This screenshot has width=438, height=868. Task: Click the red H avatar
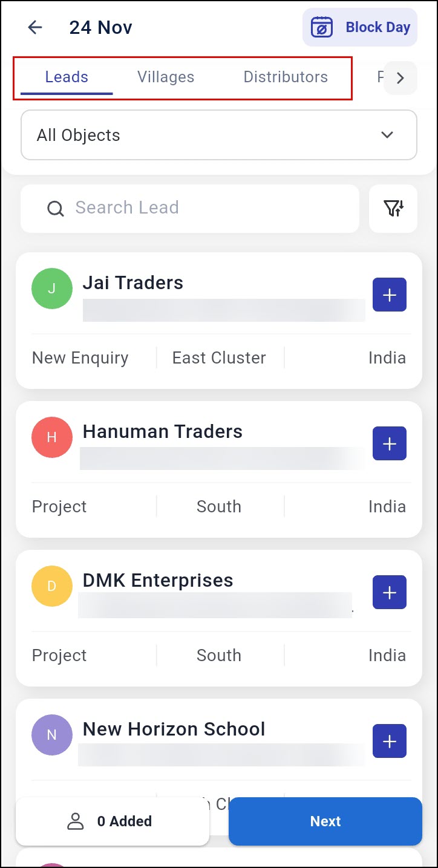[x=52, y=437]
